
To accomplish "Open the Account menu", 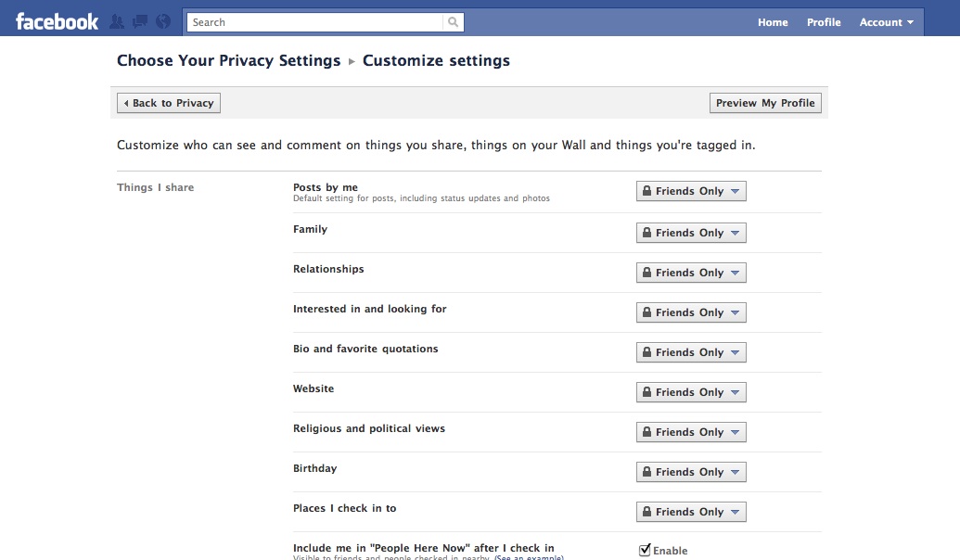I will pos(887,22).
